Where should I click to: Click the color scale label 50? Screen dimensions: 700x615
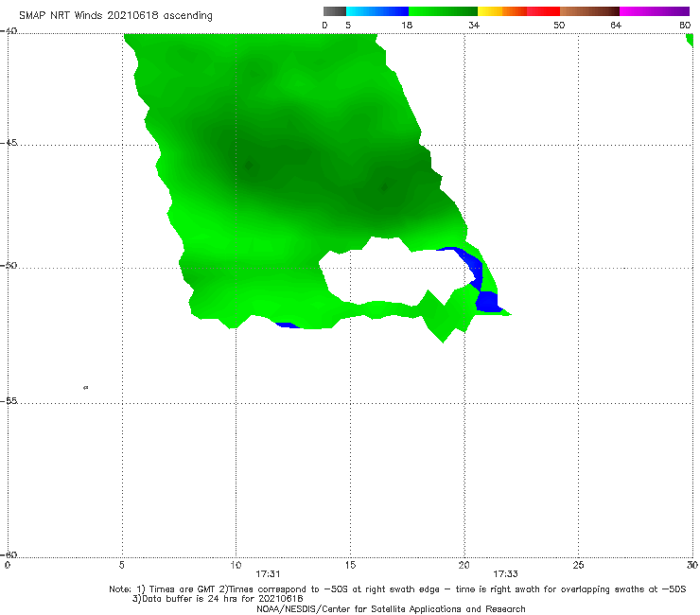click(x=559, y=25)
